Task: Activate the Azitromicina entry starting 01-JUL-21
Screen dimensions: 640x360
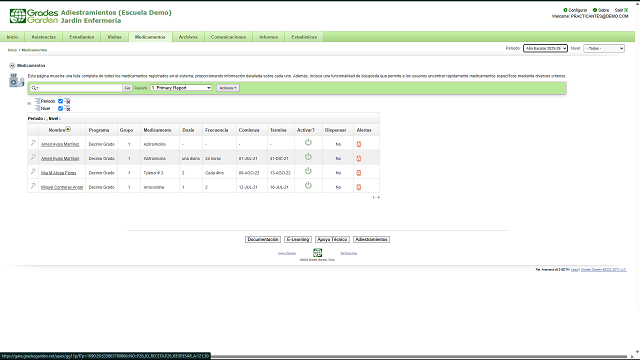Action: click(x=308, y=156)
